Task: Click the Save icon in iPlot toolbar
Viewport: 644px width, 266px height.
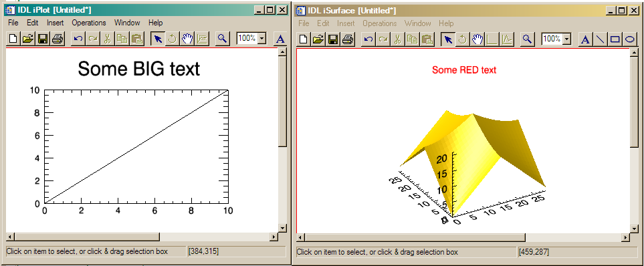Action: coord(42,39)
